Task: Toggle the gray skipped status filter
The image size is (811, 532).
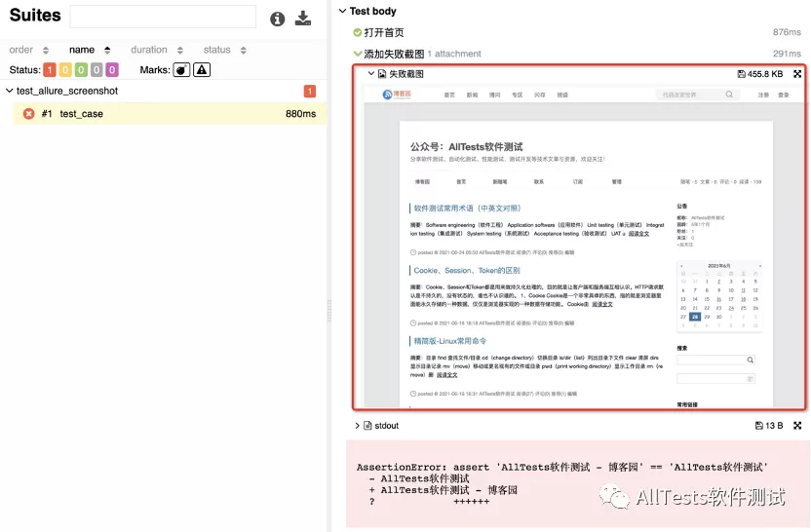Action: coord(97,70)
